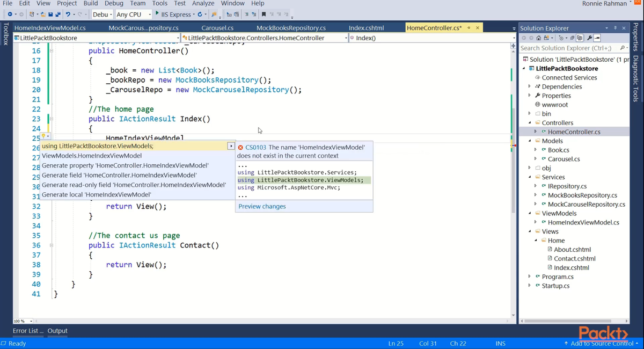Screen dimensions: 644x349
Task: Open the Build menu
Action: click(x=91, y=3)
